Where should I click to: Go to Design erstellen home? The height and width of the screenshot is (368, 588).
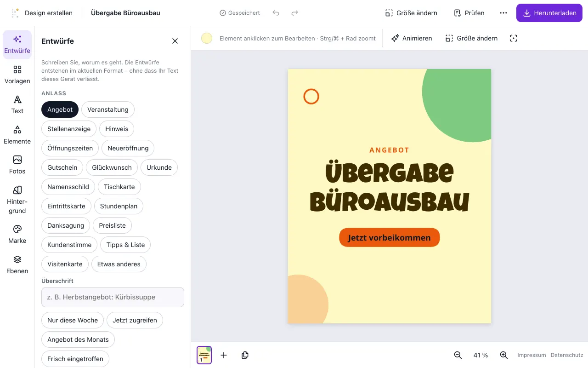(42, 13)
